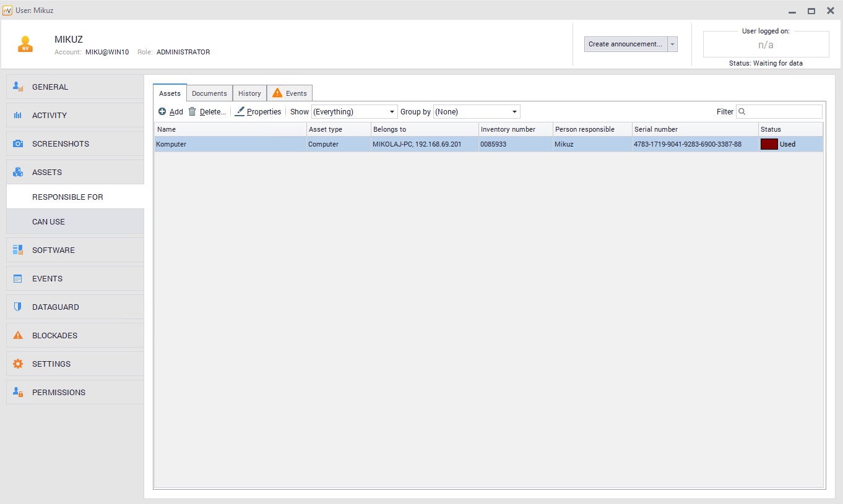The height and width of the screenshot is (504, 843).
Task: Click the DataGuard shield icon
Action: click(18, 307)
